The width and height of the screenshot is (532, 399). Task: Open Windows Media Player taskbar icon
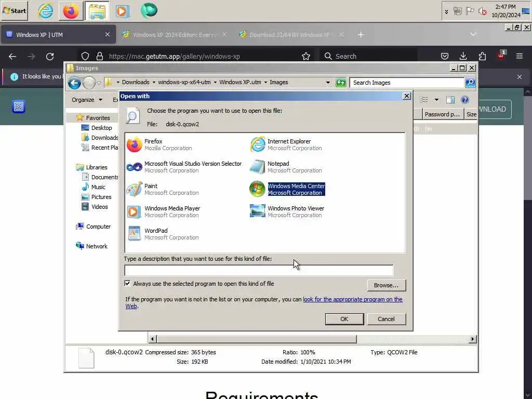[x=122, y=11]
